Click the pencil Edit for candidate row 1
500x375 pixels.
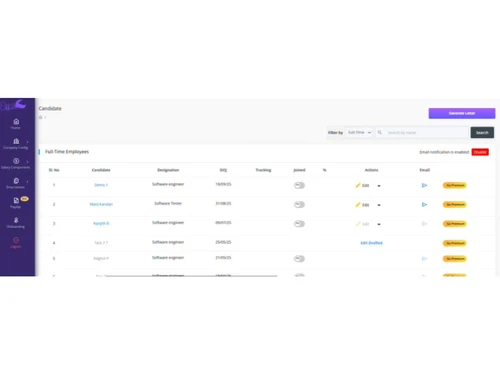point(362,185)
